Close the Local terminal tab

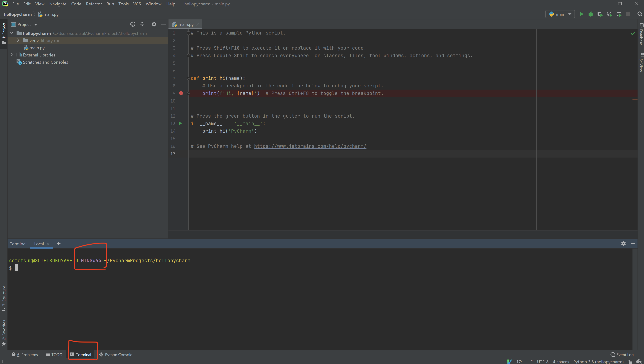click(x=48, y=244)
